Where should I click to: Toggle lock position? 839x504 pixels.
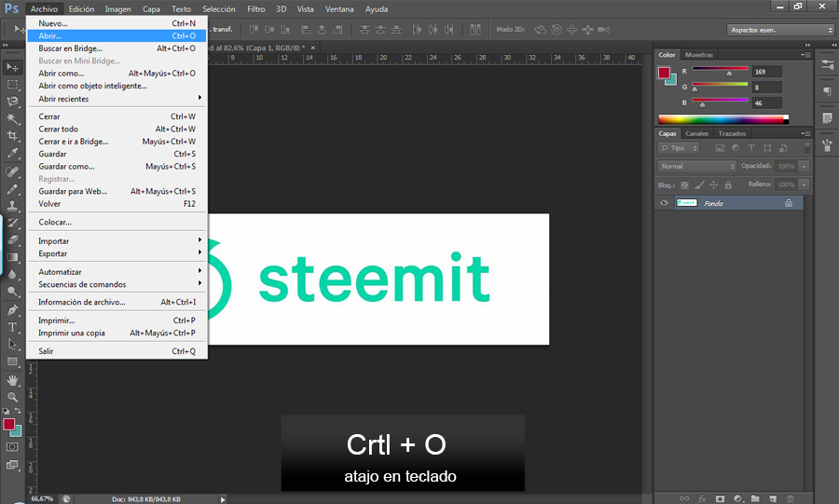click(x=713, y=185)
